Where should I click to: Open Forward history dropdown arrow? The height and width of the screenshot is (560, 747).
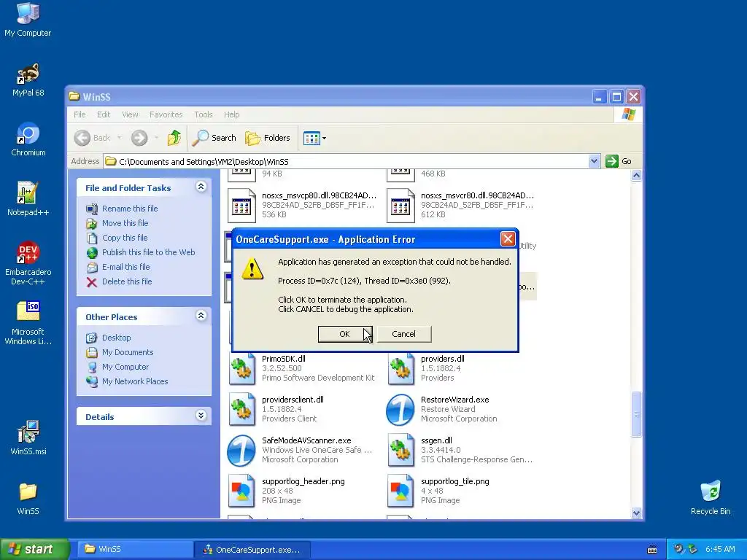click(x=156, y=138)
